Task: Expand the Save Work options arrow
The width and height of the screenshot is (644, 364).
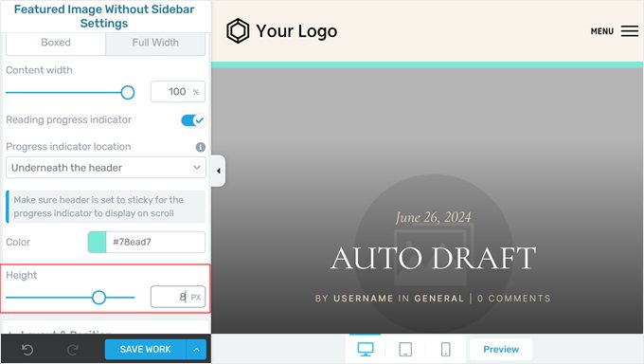Action: 196,350
